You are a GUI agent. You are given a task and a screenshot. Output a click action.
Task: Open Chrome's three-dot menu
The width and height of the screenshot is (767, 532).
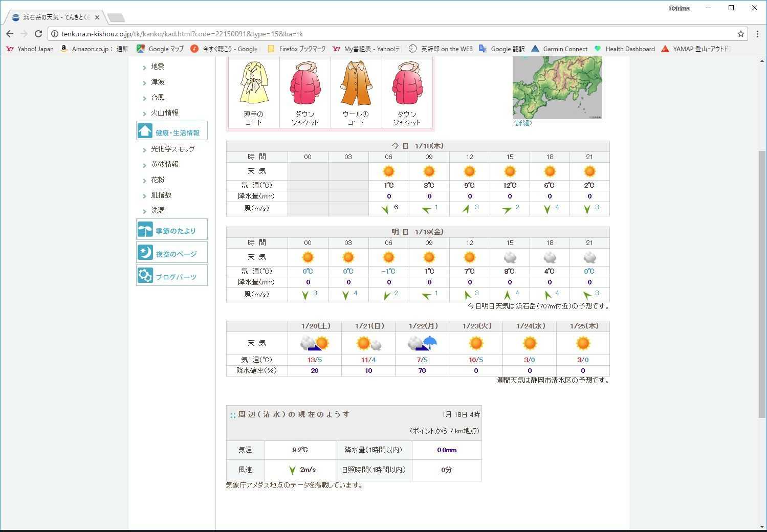(x=757, y=34)
